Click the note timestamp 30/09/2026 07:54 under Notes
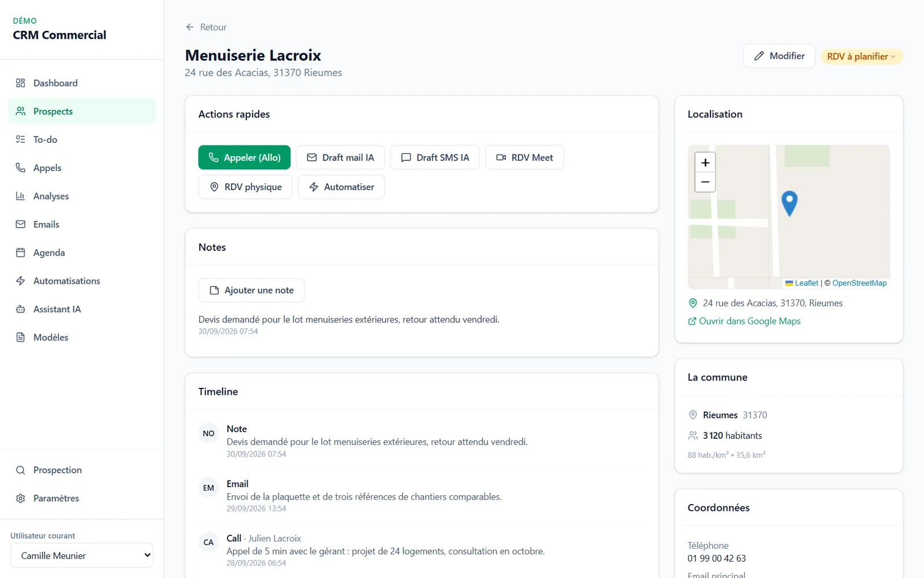 pos(228,331)
